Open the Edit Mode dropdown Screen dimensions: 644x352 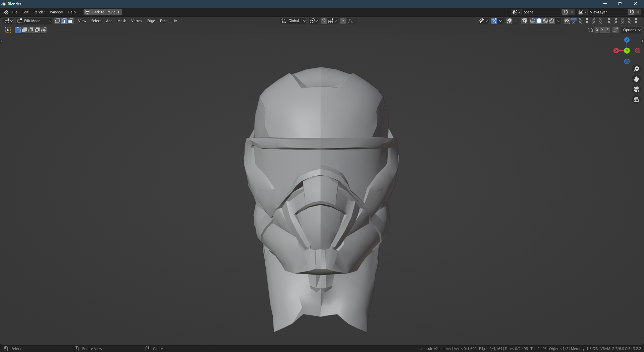(34, 21)
